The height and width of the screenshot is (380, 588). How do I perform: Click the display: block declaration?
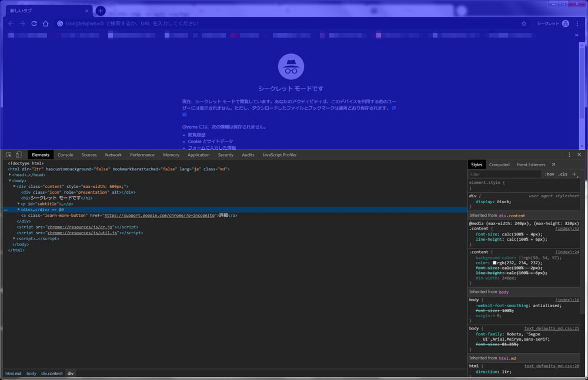[493, 201]
